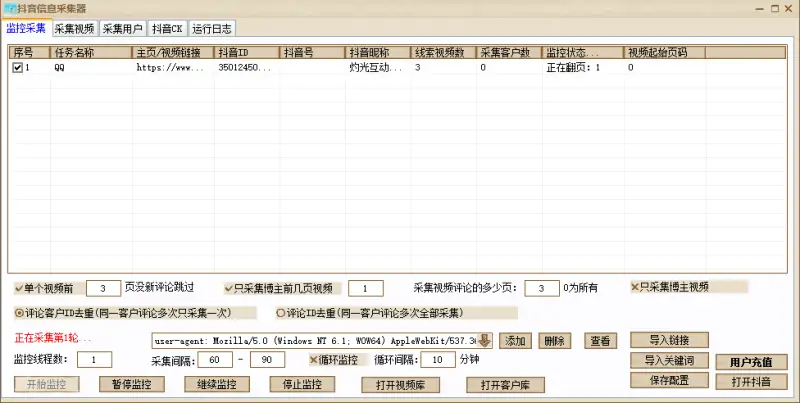Toggle 只采集博主视频 option
This screenshot has width=800, height=403.
tap(636, 287)
